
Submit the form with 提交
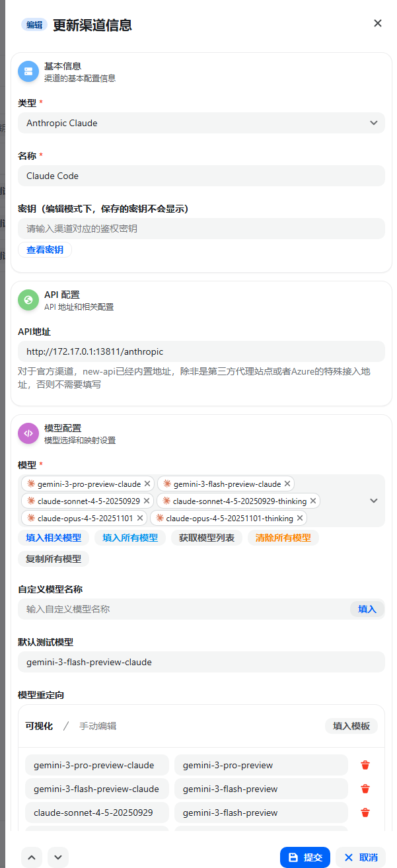click(x=305, y=857)
